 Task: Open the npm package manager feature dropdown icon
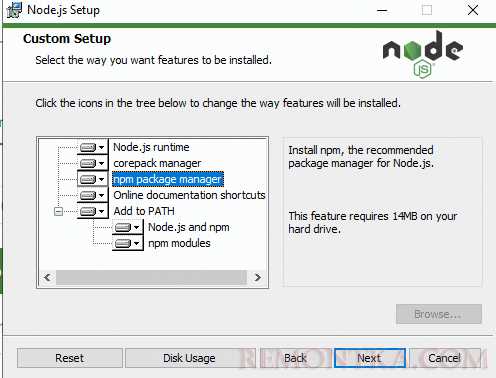click(93, 179)
